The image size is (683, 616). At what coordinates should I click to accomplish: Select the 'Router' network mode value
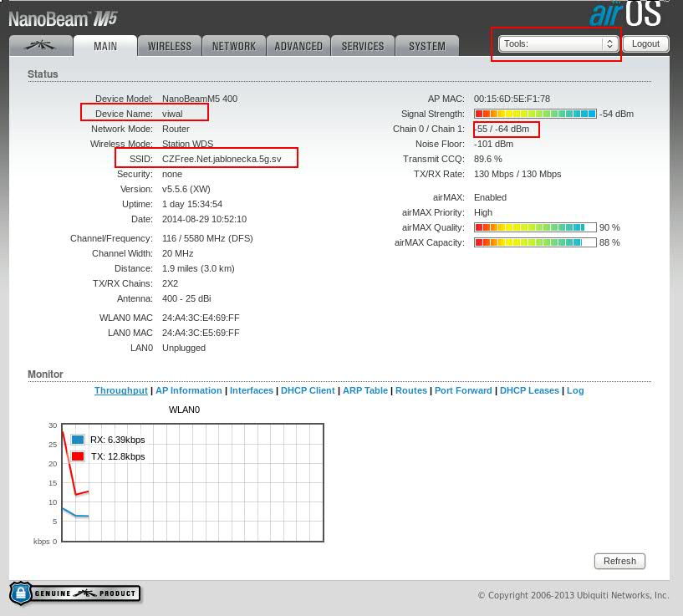(x=176, y=129)
